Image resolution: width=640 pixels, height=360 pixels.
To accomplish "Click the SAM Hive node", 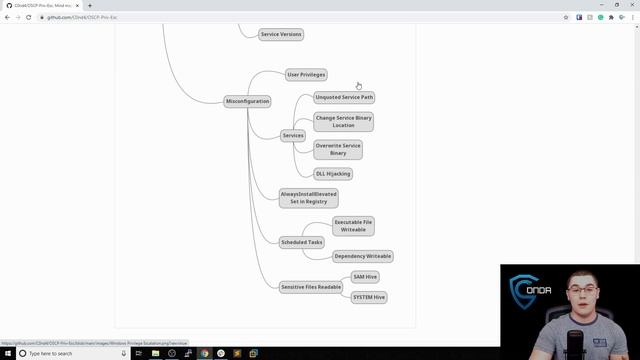I will [365, 277].
